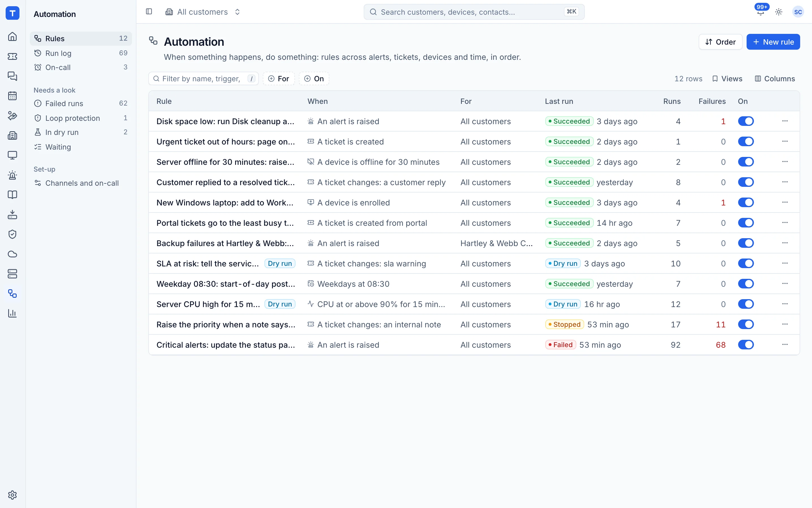The height and width of the screenshot is (508, 812).
Task: Open the Columns chooser
Action: (775, 79)
